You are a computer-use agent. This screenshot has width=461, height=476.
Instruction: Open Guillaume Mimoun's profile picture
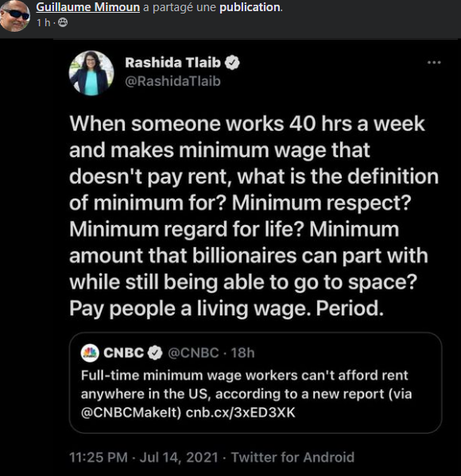coord(14,15)
